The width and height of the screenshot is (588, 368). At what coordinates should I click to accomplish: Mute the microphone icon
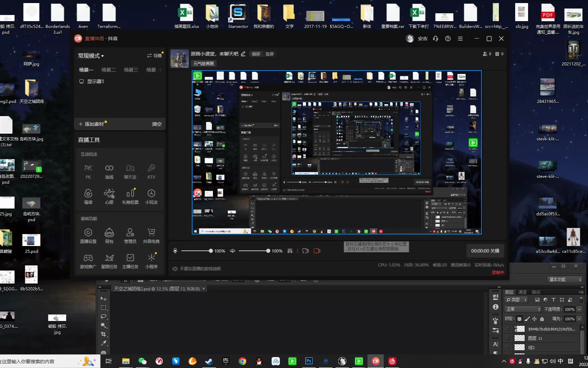pos(175,251)
